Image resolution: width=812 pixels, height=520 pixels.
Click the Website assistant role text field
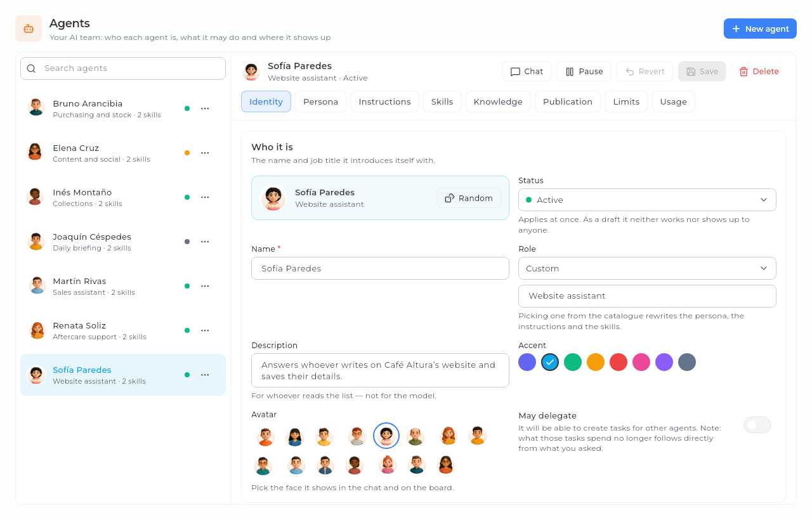click(647, 296)
